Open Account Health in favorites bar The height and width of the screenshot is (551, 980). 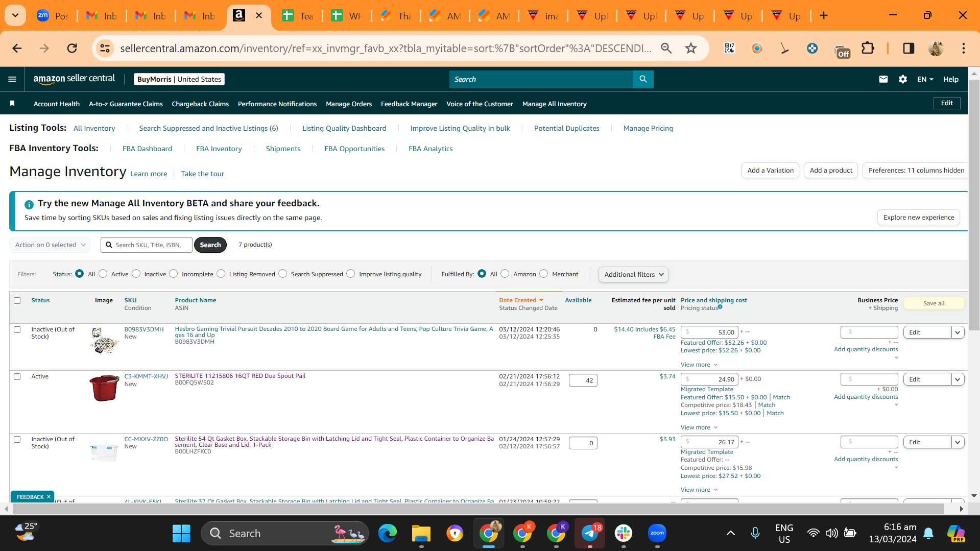(57, 104)
